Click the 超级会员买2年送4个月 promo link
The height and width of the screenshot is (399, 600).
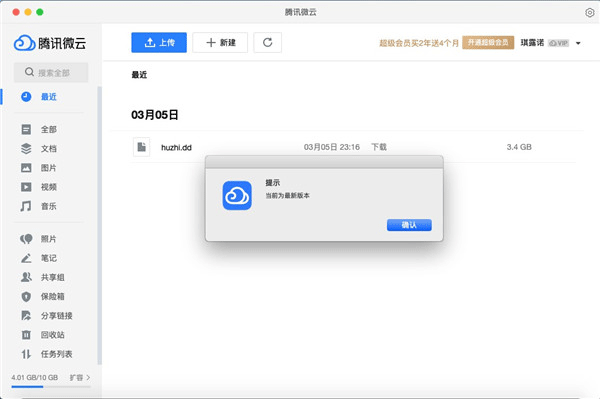pyautogui.click(x=419, y=43)
